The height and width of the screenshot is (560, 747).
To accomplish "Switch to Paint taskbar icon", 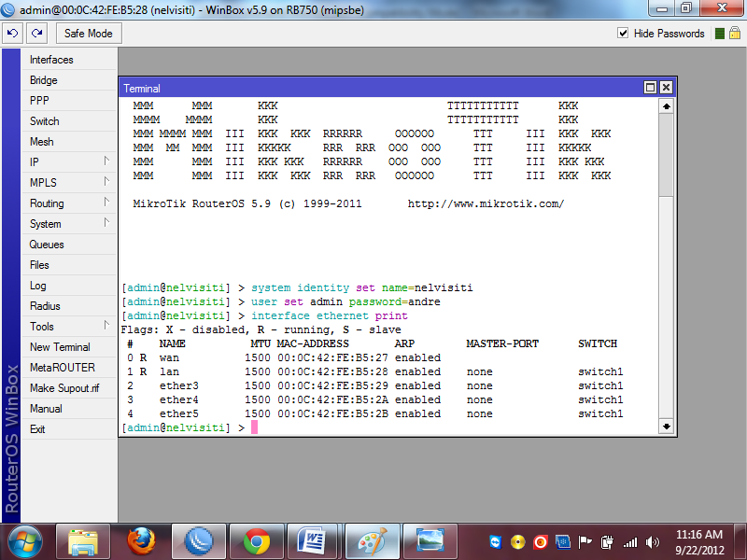I will [x=373, y=542].
